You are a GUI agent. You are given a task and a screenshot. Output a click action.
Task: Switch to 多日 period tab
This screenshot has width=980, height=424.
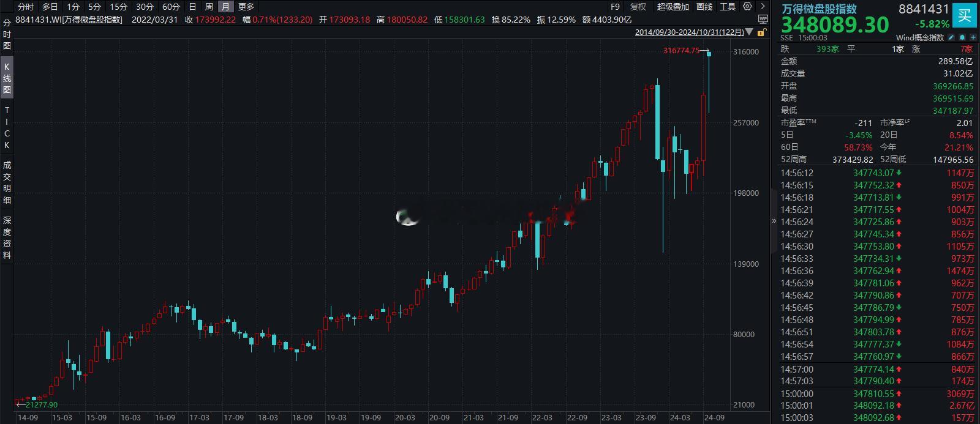(50, 7)
